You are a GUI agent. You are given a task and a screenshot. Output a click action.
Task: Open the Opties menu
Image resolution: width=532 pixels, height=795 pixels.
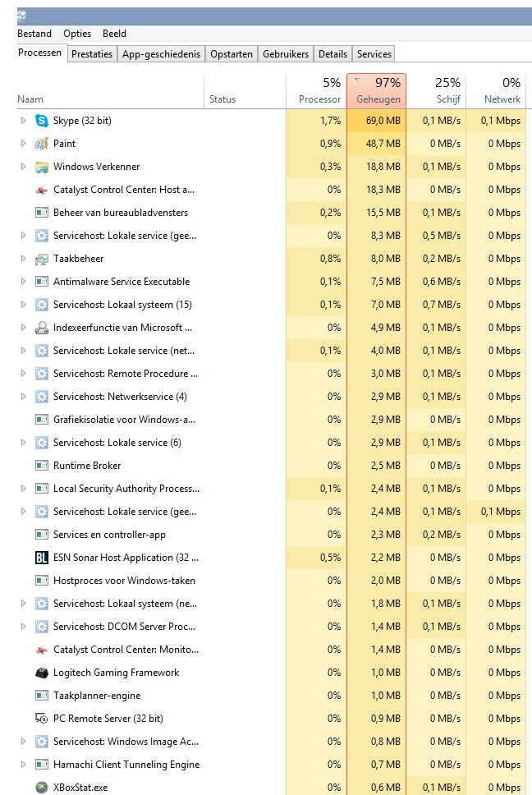(x=77, y=34)
